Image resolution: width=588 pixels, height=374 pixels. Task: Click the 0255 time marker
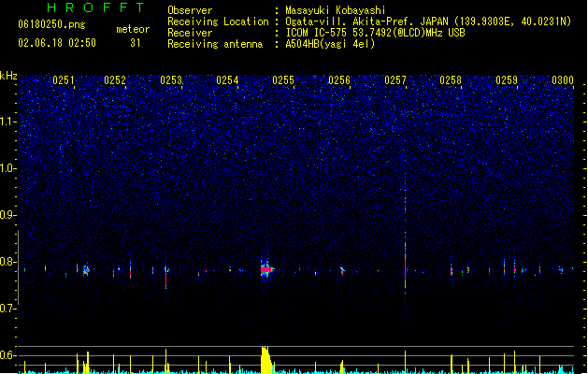coord(283,80)
